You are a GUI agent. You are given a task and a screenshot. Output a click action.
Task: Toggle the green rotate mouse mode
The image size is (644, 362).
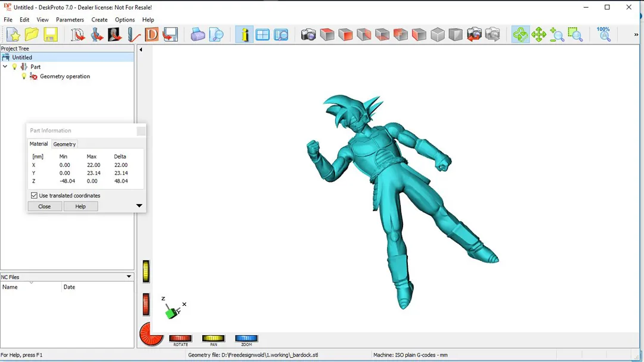(521, 35)
